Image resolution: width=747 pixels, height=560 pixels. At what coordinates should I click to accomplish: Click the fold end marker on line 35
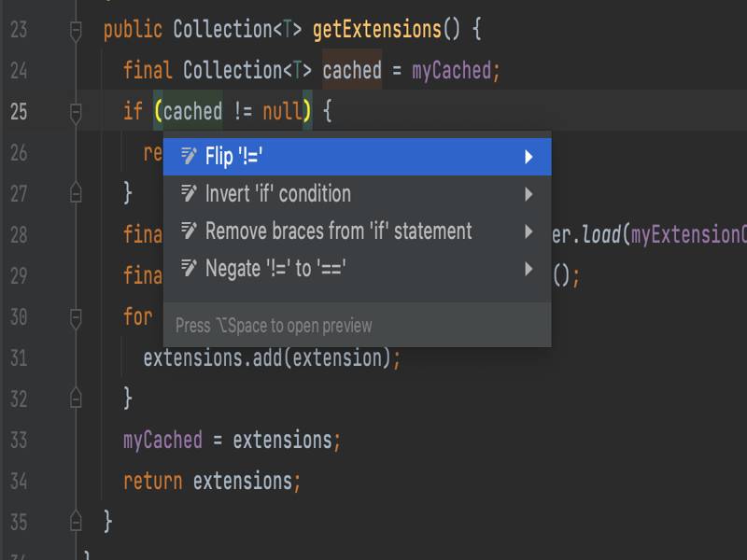(76, 521)
